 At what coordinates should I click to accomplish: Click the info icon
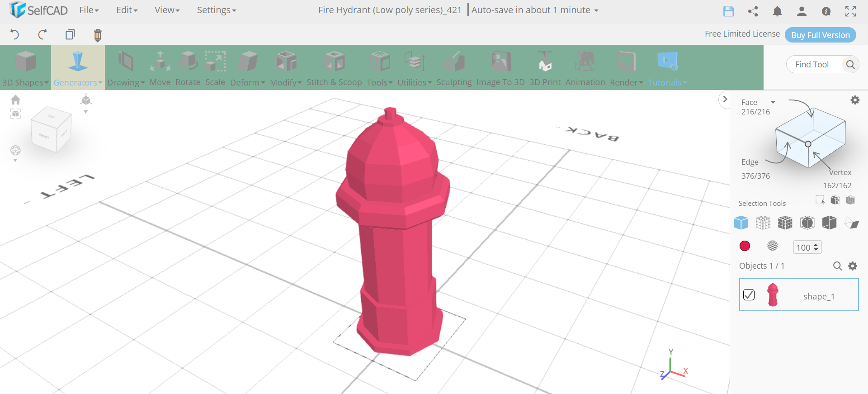pyautogui.click(x=826, y=11)
